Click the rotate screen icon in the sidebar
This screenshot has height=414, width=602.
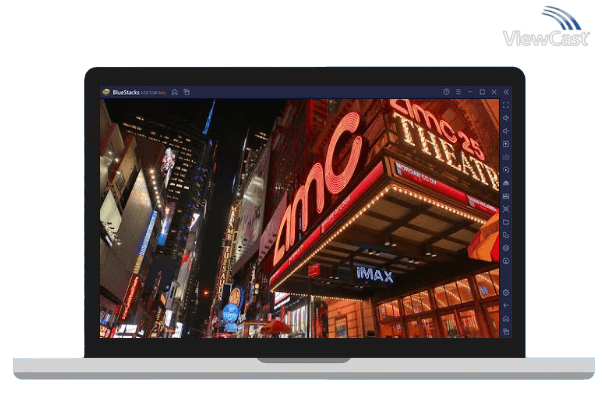(x=506, y=235)
